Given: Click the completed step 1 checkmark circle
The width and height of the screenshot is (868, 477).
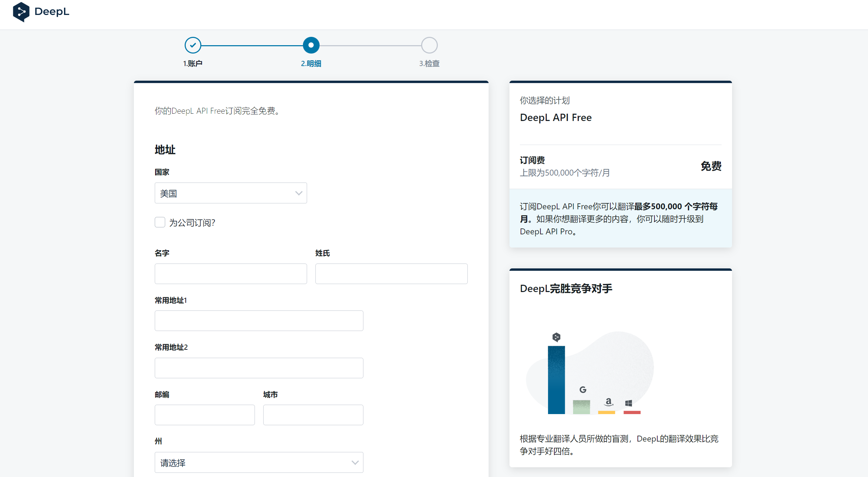Looking at the screenshot, I should [x=193, y=45].
